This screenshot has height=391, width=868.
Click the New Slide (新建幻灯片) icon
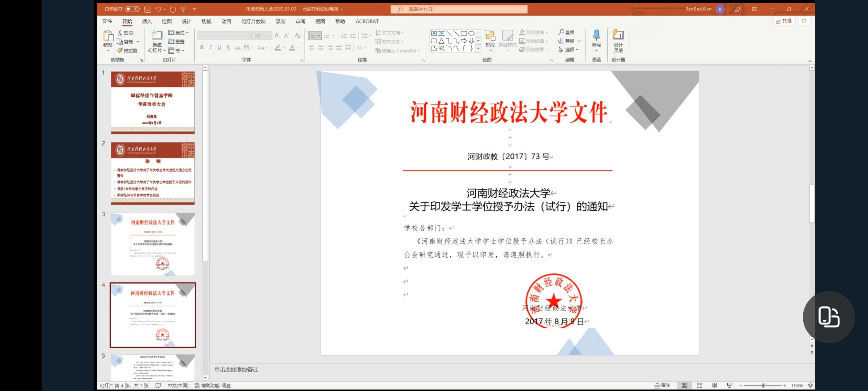click(157, 35)
